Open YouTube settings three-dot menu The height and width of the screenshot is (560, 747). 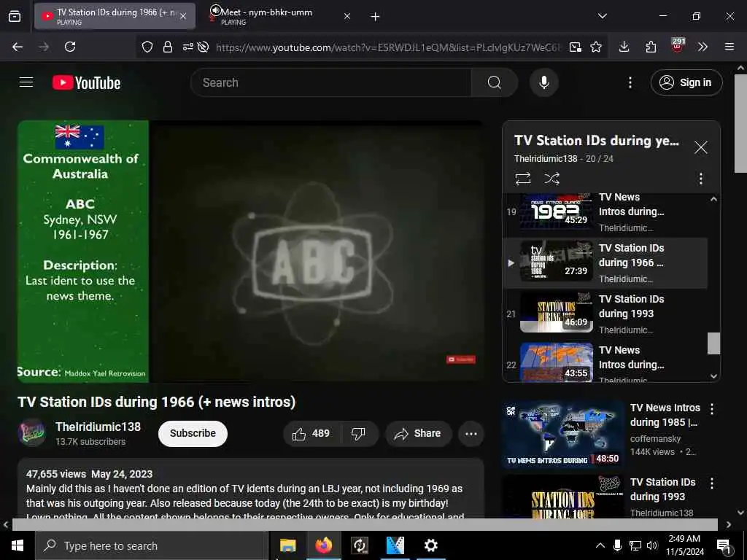[x=630, y=82]
